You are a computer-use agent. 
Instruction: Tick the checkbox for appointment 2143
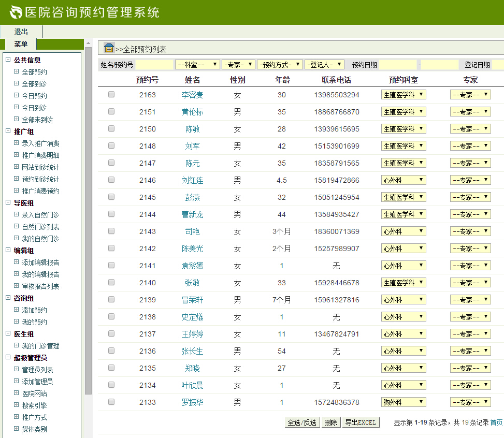click(x=111, y=231)
